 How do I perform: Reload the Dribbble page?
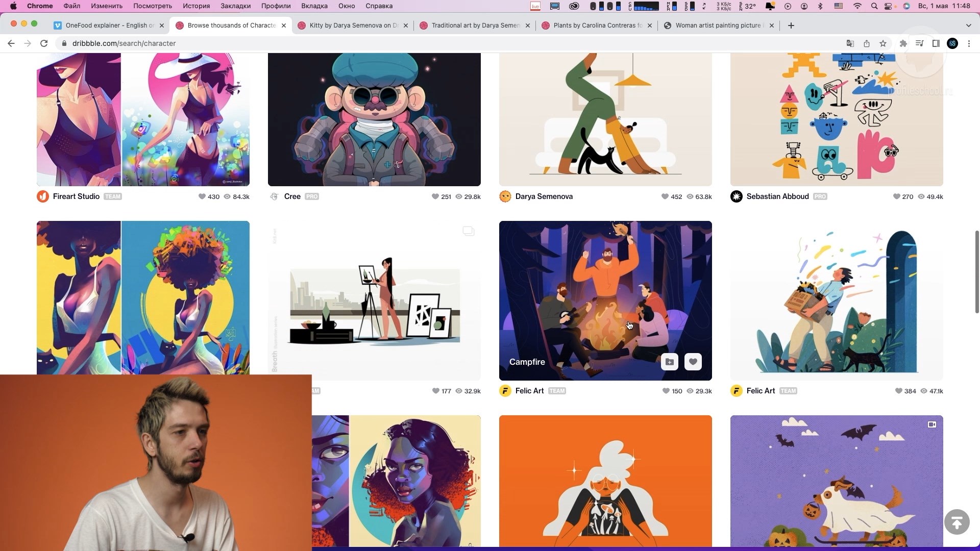[44, 43]
